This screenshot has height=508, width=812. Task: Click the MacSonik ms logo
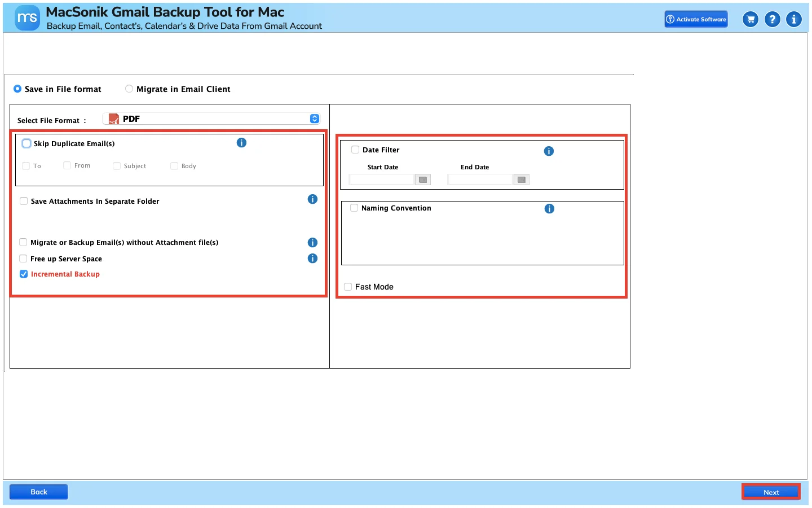pyautogui.click(x=27, y=18)
